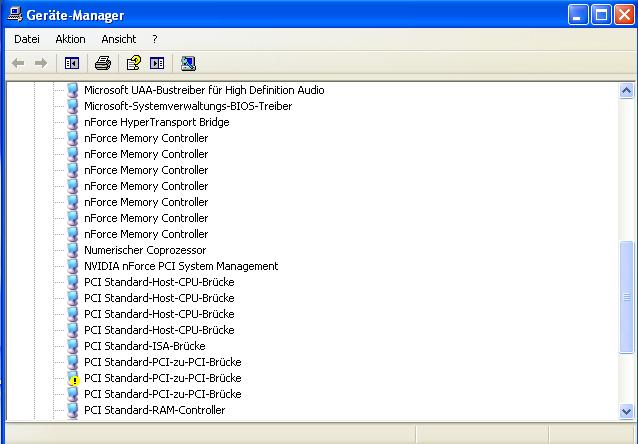638x444 pixels.
Task: Click icon beside Microsoft UAA-Bustreiber entry
Action: click(x=72, y=90)
